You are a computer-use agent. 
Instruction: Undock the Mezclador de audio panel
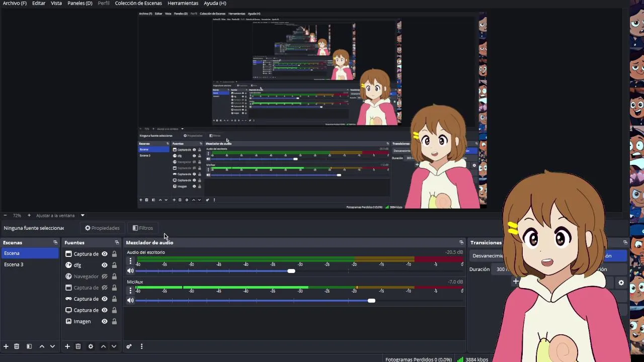click(461, 243)
